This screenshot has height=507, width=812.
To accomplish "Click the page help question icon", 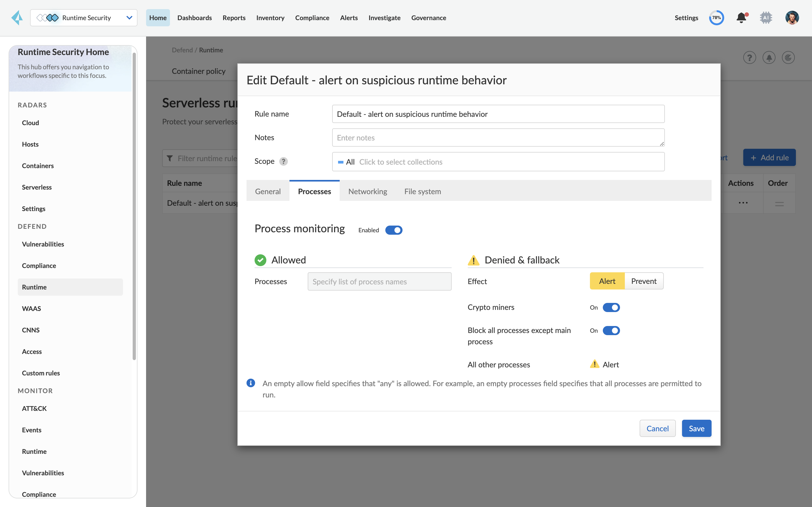I will coord(749,58).
